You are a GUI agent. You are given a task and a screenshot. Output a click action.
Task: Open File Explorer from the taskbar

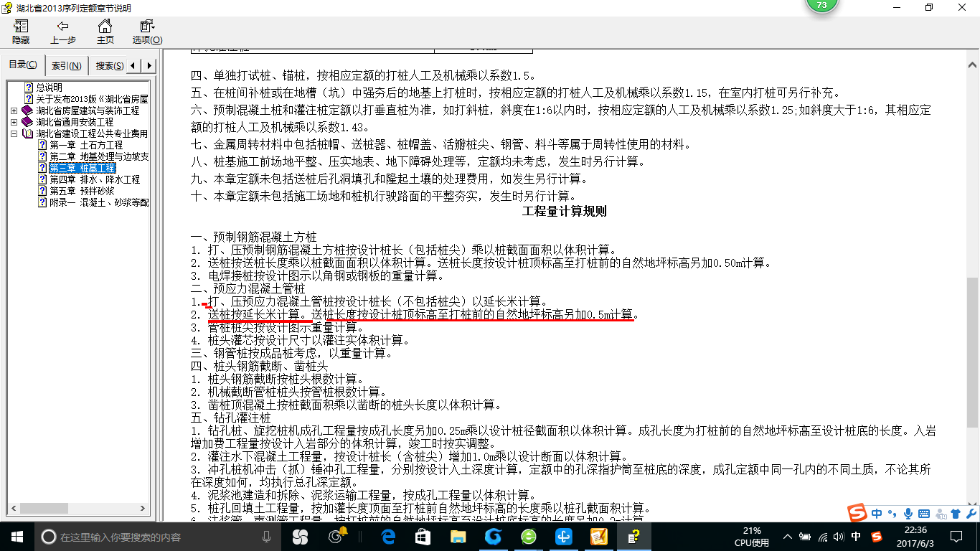(458, 537)
